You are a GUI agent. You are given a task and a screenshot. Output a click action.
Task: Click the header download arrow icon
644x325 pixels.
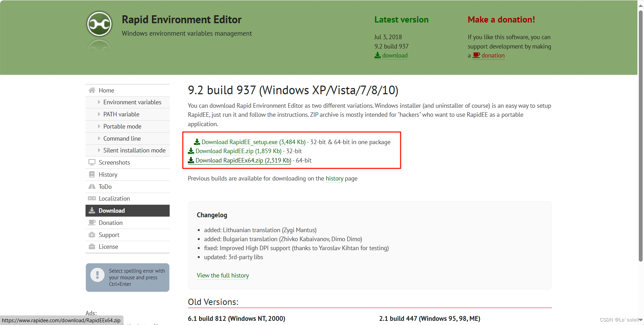377,55
